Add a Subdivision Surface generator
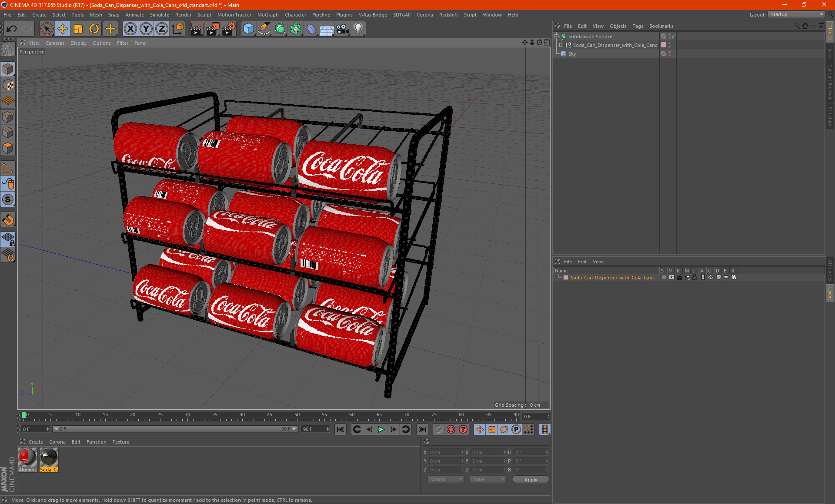Image resolution: width=835 pixels, height=504 pixels. [280, 29]
